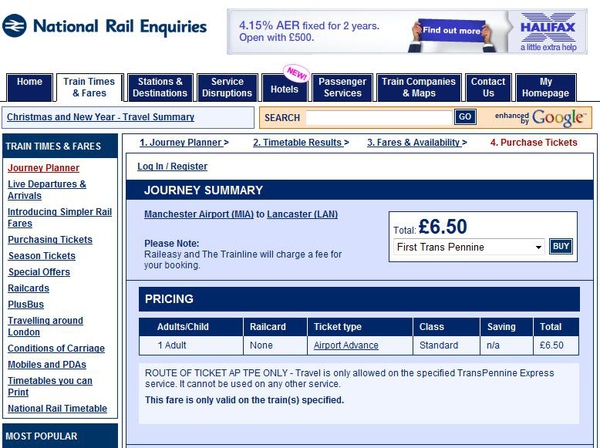Click in the site search input field
The height and width of the screenshot is (448, 600).
379,117
